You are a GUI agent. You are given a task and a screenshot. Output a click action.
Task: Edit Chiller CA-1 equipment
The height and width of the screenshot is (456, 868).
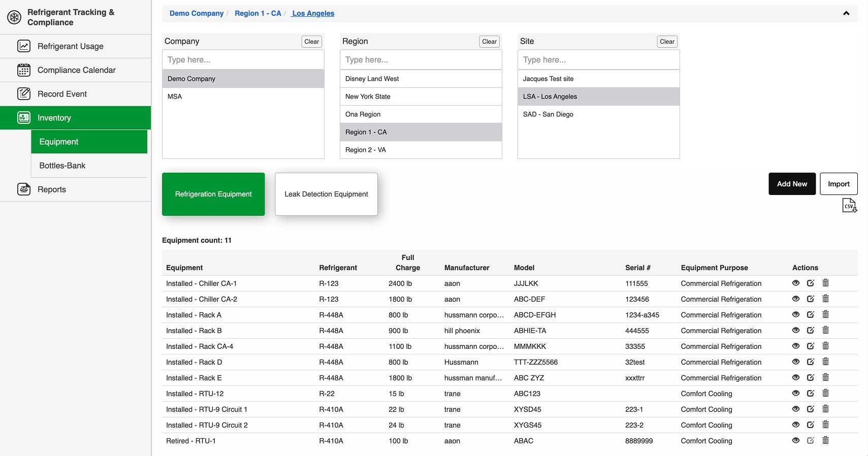(x=811, y=283)
